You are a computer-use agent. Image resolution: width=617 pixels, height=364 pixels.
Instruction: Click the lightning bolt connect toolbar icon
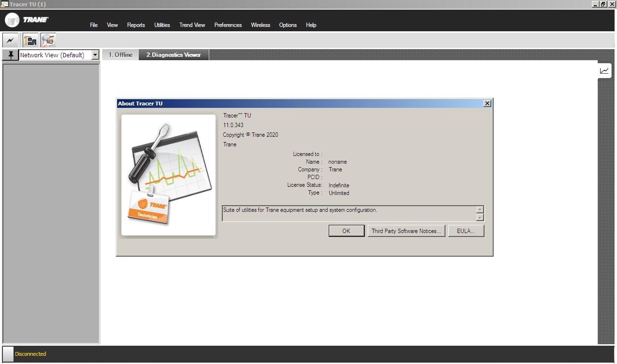[10, 40]
